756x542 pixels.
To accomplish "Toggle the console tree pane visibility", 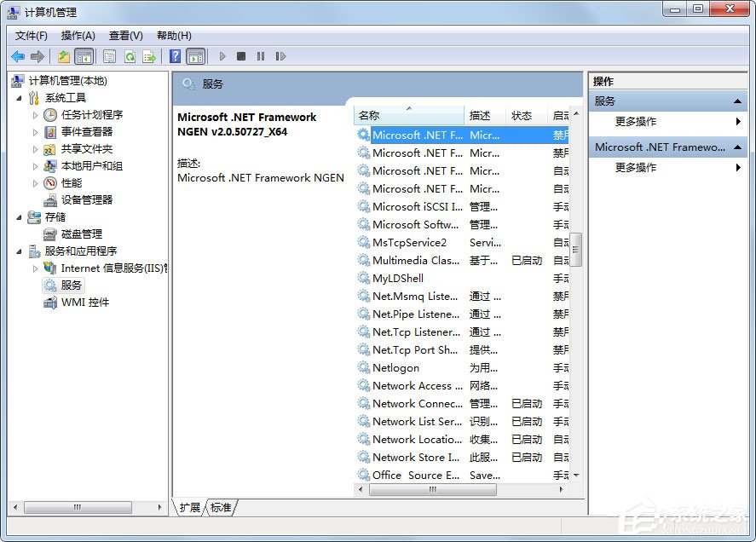I will pyautogui.click(x=83, y=56).
